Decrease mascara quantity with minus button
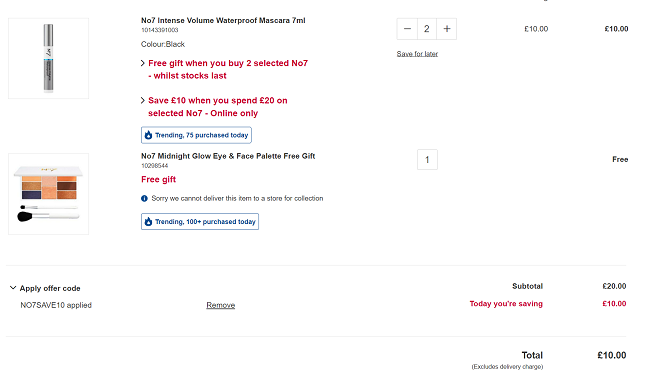The height and width of the screenshot is (383, 650). click(407, 29)
